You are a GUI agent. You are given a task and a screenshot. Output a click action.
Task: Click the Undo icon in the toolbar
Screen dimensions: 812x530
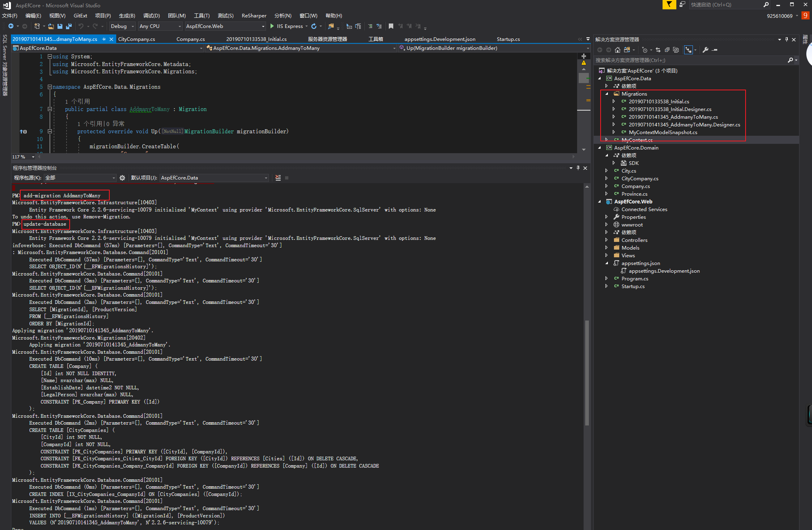point(80,26)
